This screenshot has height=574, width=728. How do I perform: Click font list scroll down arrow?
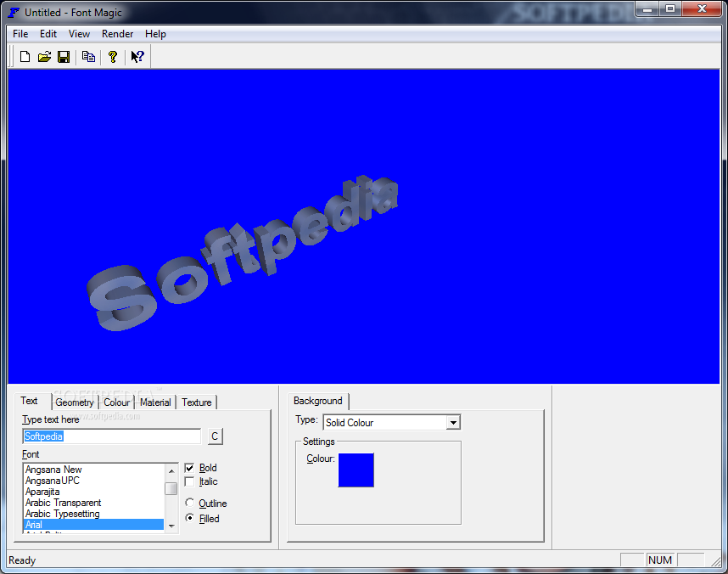point(171,526)
